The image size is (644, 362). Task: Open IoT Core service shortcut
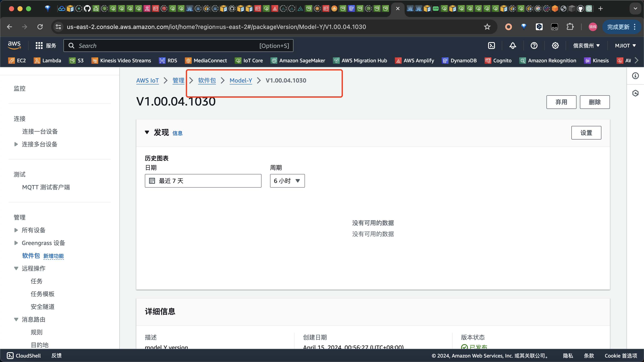249,60
